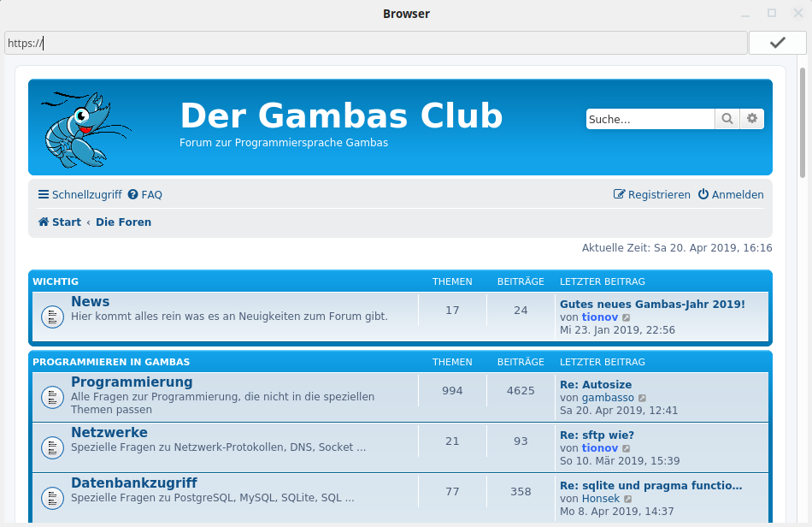Click the News topics count 24 posts

pyautogui.click(x=521, y=311)
